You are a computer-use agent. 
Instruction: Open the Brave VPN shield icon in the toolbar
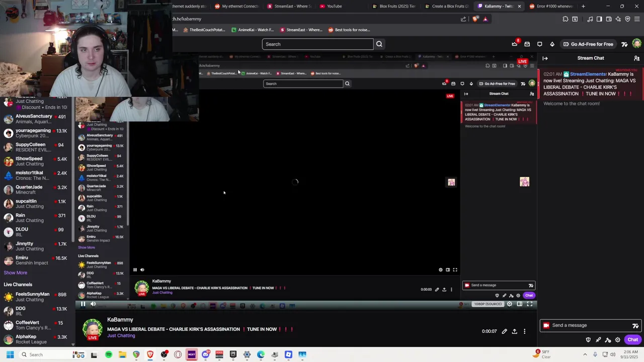click(627, 19)
